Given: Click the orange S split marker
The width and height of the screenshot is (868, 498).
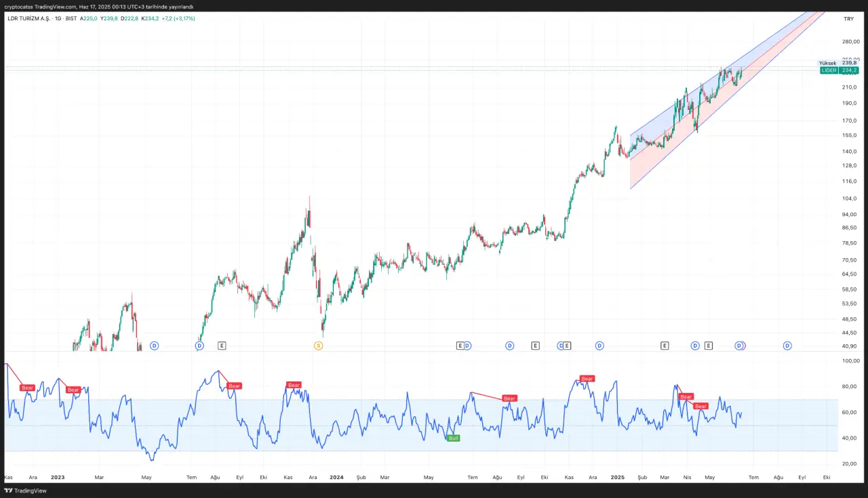Looking at the screenshot, I should pos(318,346).
